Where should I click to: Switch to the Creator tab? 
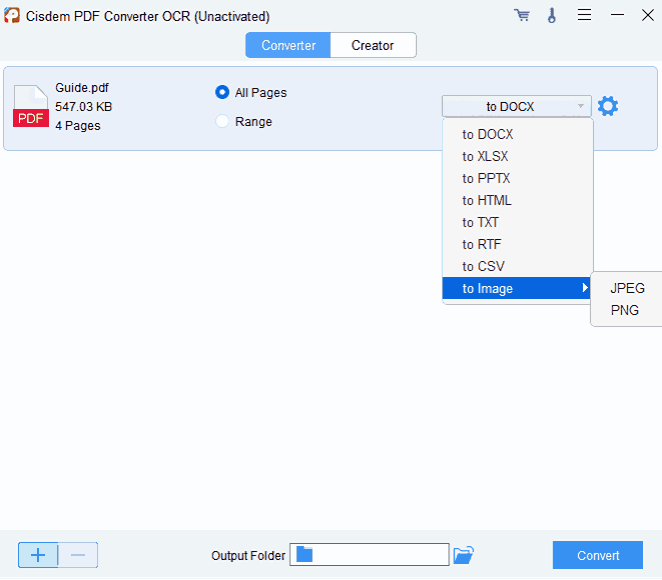pos(373,45)
